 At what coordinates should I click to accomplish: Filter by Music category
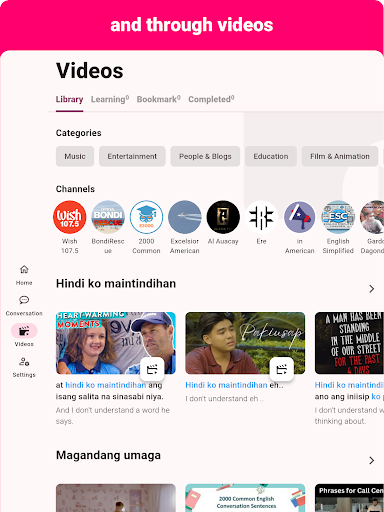pos(75,156)
